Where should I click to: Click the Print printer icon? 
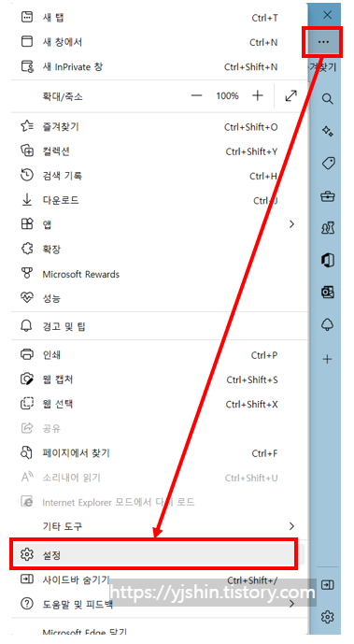point(27,354)
